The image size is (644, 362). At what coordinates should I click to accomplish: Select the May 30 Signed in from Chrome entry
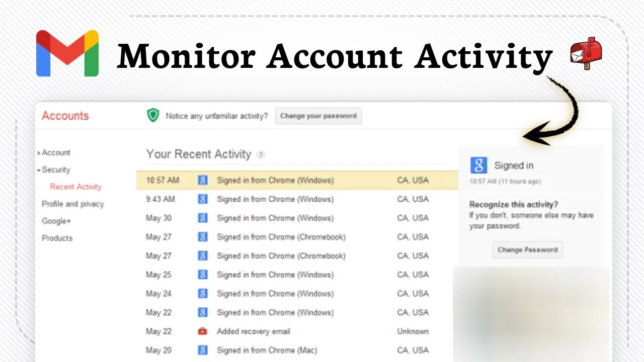[x=297, y=218]
